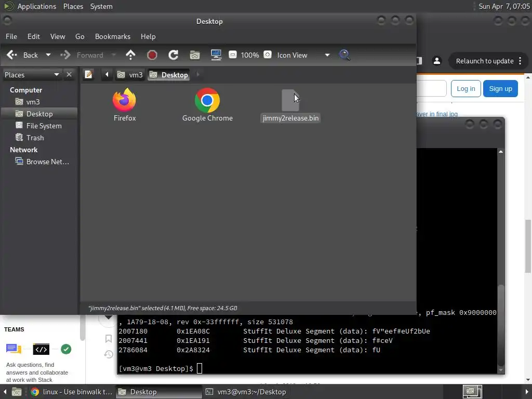Switch to Chrome binwalk taskbar entry

pos(72,392)
